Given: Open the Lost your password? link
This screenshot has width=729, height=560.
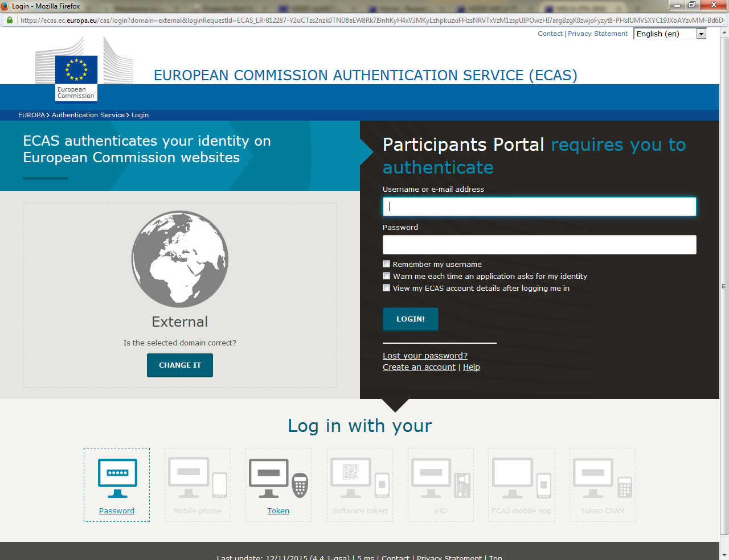Looking at the screenshot, I should (x=425, y=356).
